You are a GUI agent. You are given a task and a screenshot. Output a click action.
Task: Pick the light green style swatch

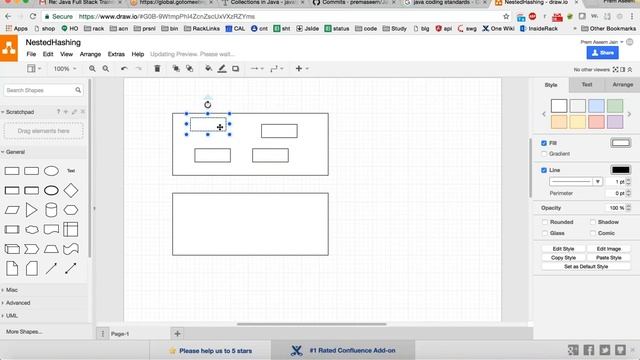tap(615, 106)
